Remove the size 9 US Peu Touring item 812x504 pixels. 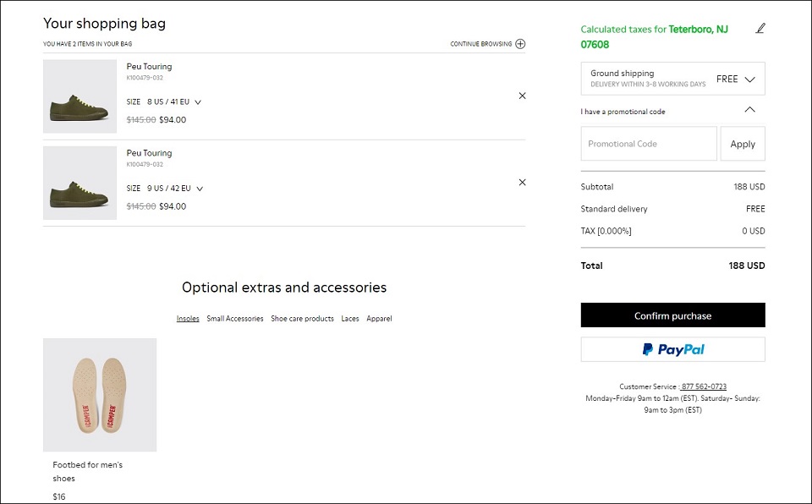(x=522, y=183)
